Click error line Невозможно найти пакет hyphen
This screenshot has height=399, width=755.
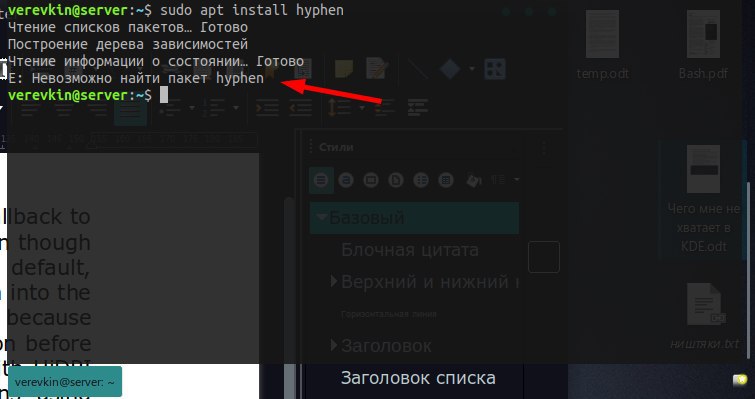click(x=136, y=78)
